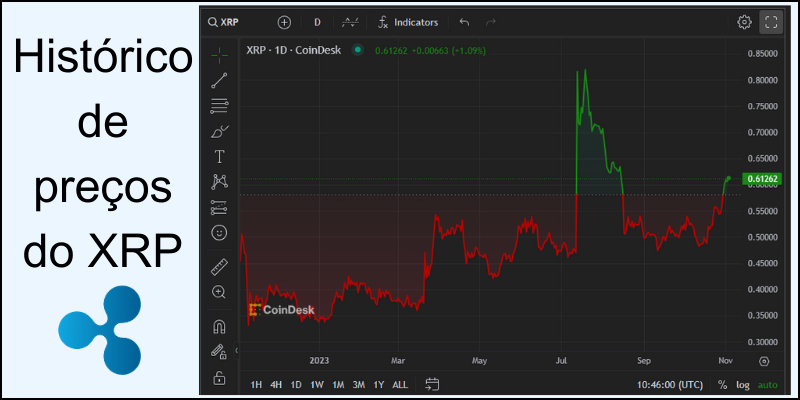
Task: Click the Jul time axis label
Action: tap(562, 361)
